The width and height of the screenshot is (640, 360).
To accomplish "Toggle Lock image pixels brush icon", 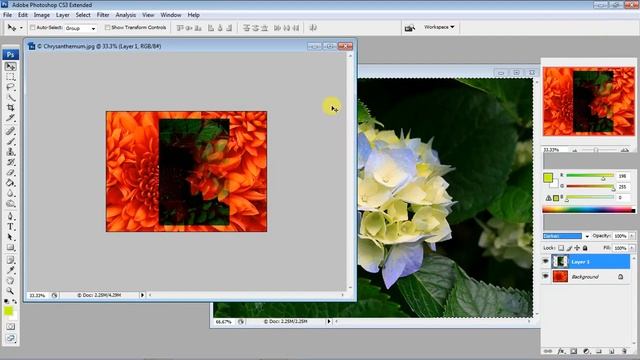I will tap(569, 248).
